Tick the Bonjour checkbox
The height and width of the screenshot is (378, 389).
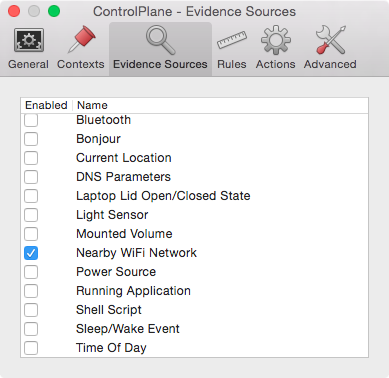[x=31, y=139]
